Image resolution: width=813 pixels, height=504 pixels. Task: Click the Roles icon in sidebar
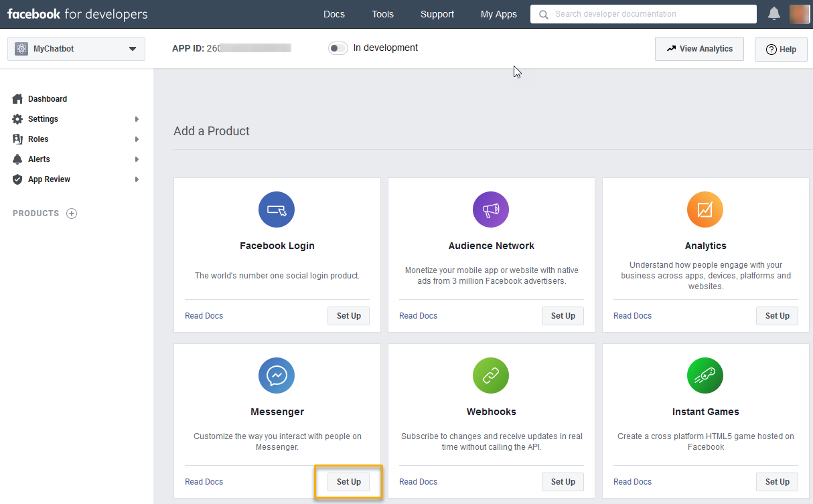[x=17, y=139]
